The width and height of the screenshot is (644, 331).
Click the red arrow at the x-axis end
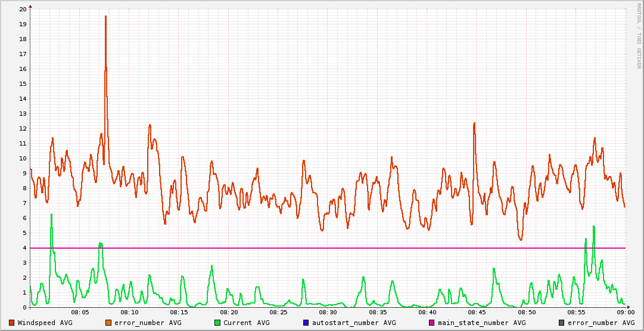(629, 307)
